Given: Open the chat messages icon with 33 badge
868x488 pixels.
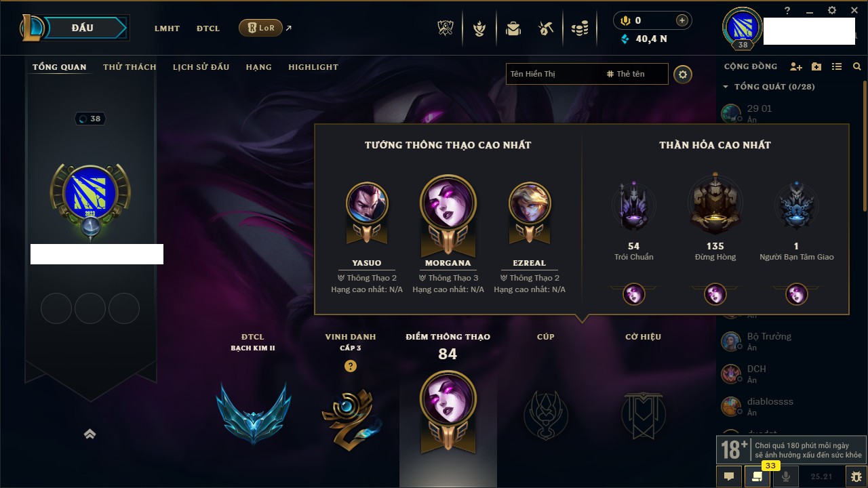Looking at the screenshot, I should tap(757, 476).
